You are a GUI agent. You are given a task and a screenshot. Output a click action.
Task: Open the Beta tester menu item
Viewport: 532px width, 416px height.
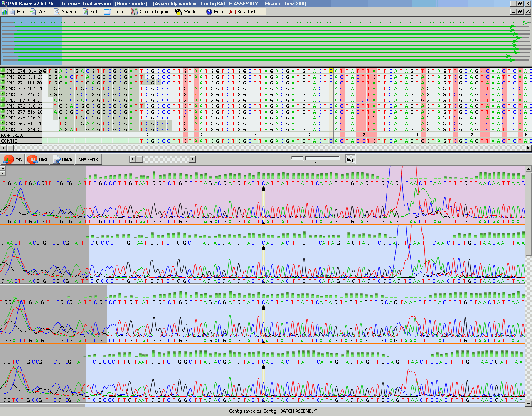click(x=244, y=12)
